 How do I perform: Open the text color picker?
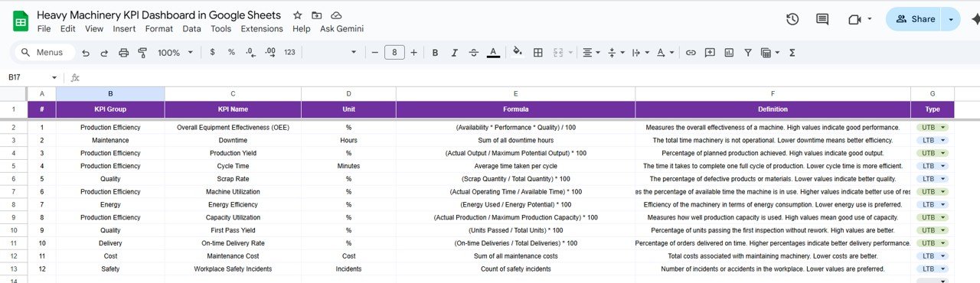point(494,53)
